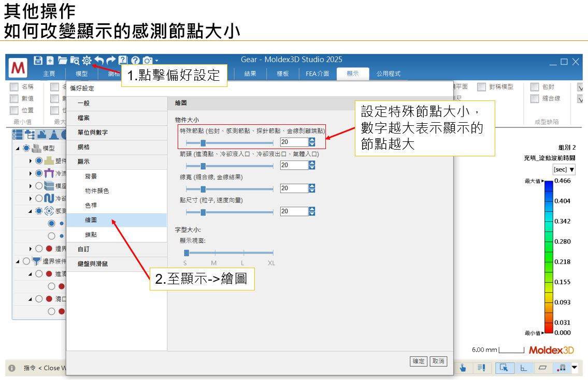
Task: Activate the rectangle selection tool at bottom right
Action: 505,368
